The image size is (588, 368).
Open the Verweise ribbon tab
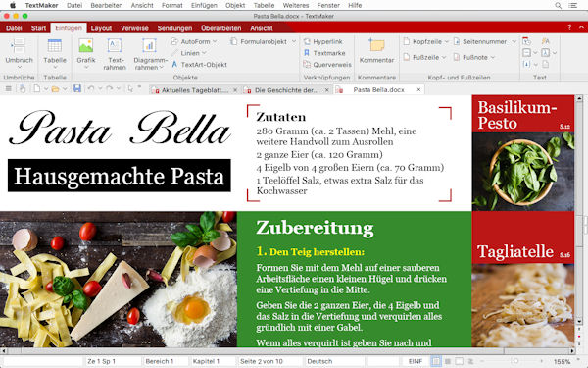point(134,28)
